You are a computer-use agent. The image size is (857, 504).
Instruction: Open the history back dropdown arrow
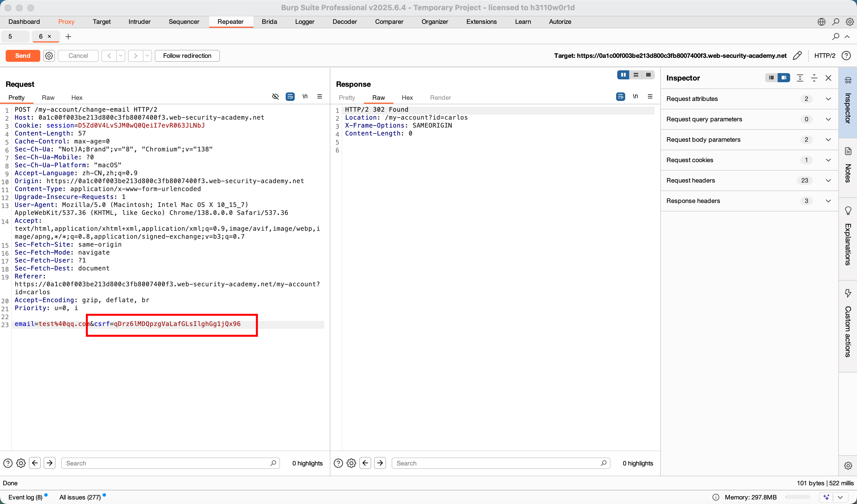click(121, 56)
